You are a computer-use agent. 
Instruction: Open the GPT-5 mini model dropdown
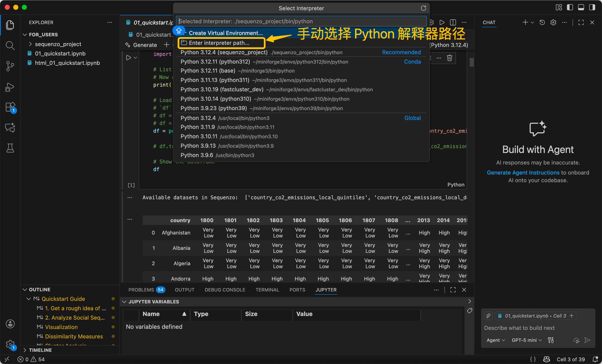coord(526,340)
